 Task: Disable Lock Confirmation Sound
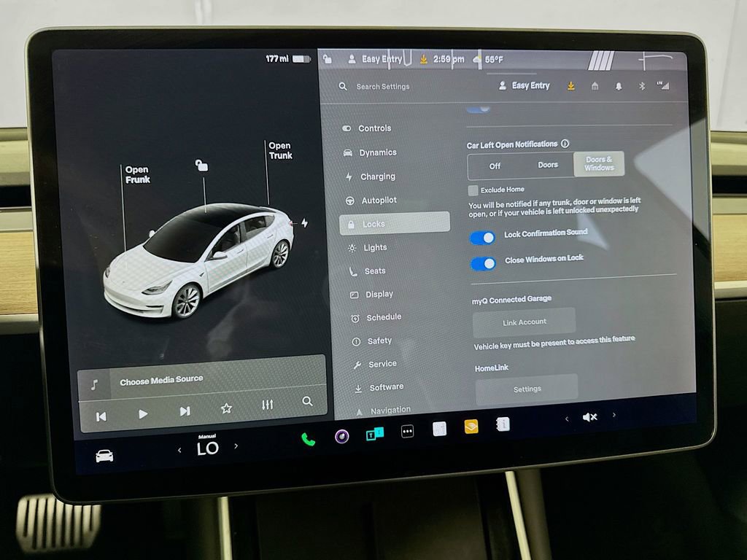pyautogui.click(x=482, y=238)
